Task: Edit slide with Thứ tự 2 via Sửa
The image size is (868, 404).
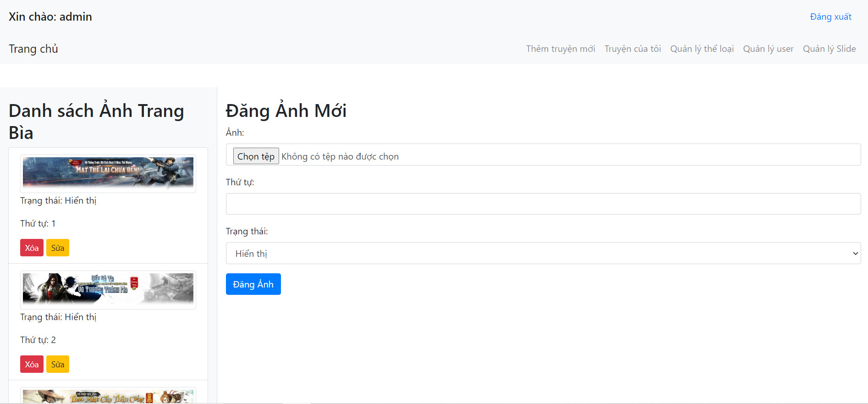Action: (58, 364)
